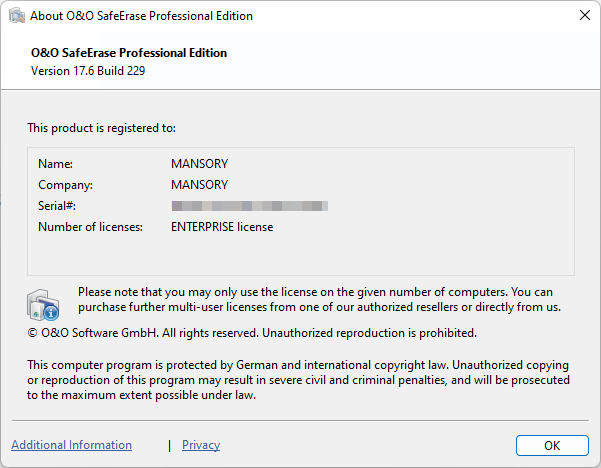Click the 'Name:' field label
This screenshot has height=468, width=601.
point(55,163)
